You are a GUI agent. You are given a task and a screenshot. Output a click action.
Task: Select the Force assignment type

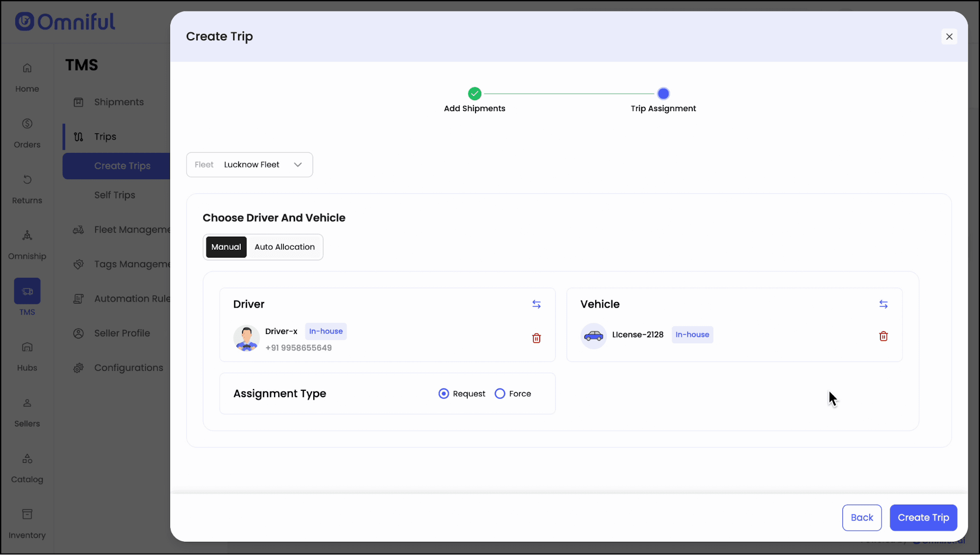click(500, 394)
